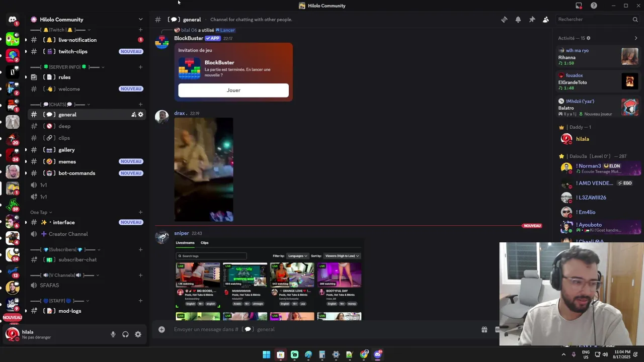The height and width of the screenshot is (362, 644).
Task: Collapse the V Channels category
Action: pyautogui.click(x=64, y=276)
